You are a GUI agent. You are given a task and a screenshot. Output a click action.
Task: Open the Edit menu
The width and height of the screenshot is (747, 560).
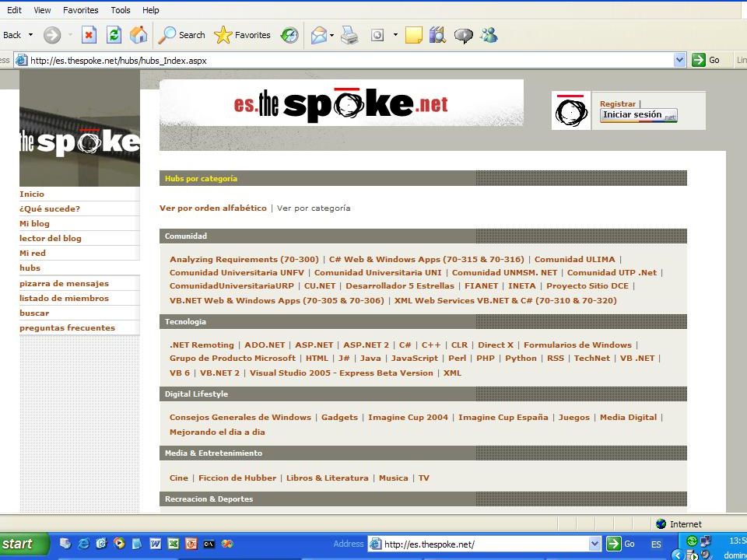click(14, 10)
